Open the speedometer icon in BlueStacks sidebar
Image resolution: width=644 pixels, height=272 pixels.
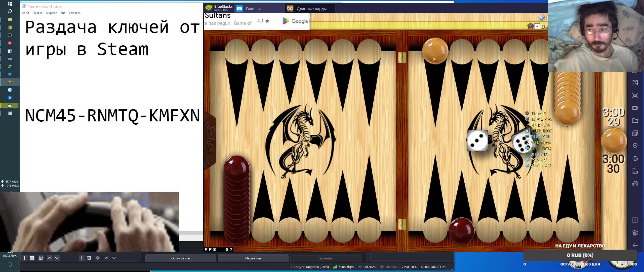pyautogui.click(x=635, y=184)
